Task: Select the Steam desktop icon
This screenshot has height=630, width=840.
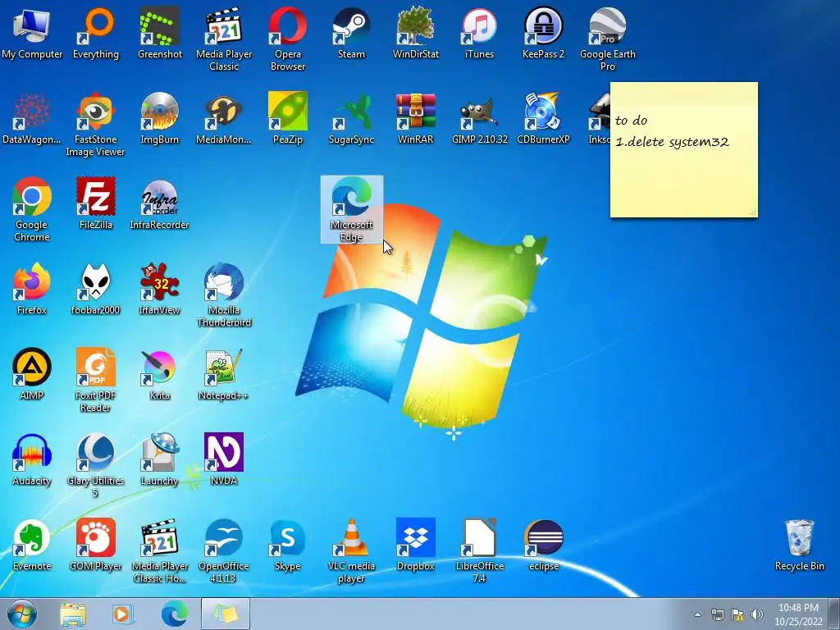Action: 351,33
